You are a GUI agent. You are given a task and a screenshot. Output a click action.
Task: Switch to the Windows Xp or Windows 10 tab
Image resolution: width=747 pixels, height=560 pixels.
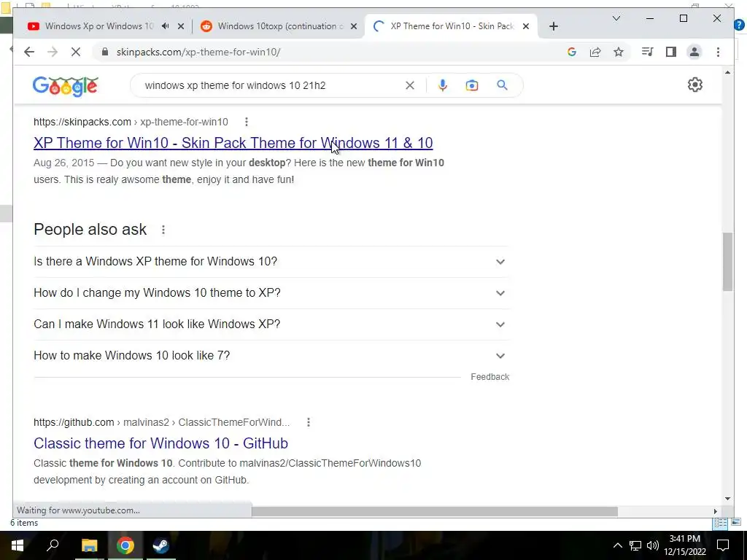[x=99, y=26]
